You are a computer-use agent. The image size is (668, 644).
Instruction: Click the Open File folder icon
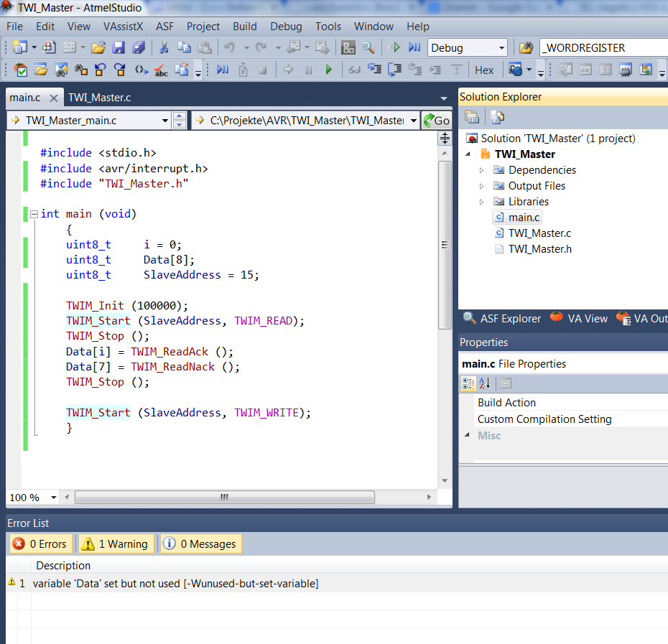[x=98, y=47]
